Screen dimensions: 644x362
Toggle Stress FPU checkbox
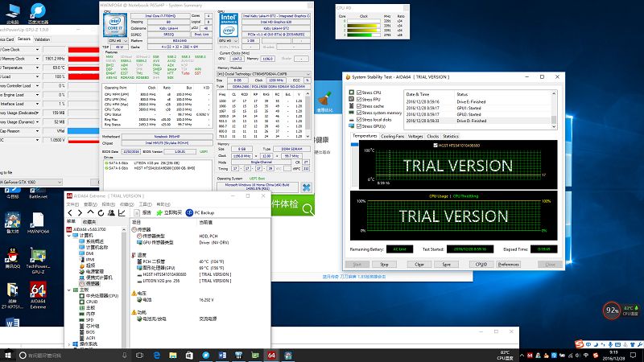(x=359, y=99)
